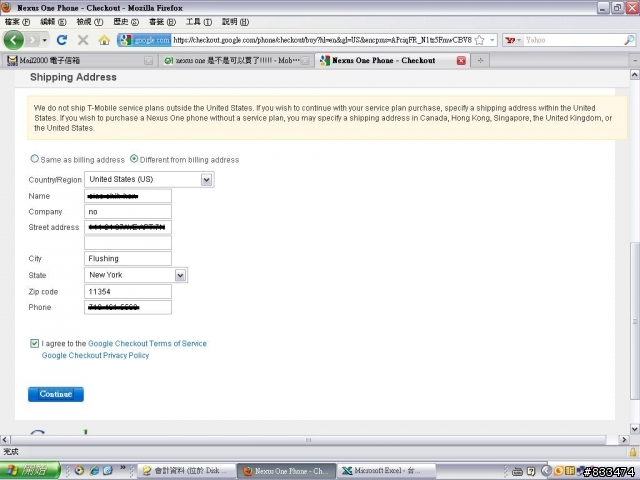Open the 歷史 (History) menu
The image size is (640, 480).
point(126,22)
